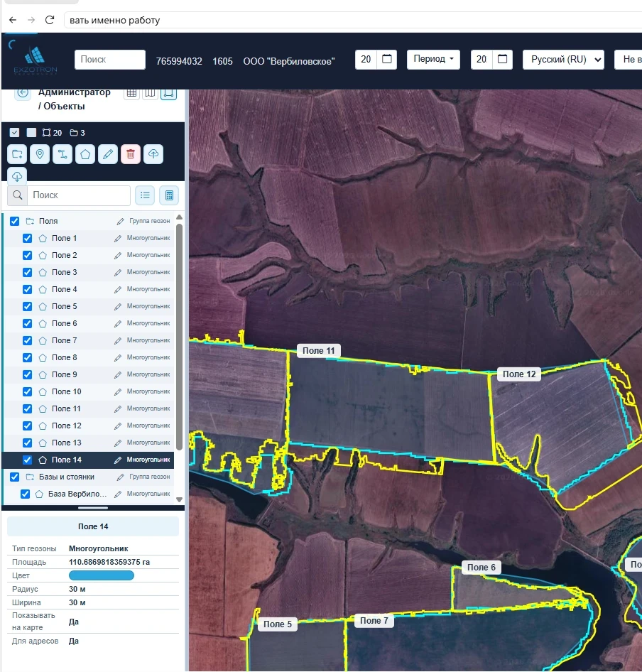Viewport: 642px width, 672px height.
Task: Switch to the columns view icon
Action: click(150, 93)
